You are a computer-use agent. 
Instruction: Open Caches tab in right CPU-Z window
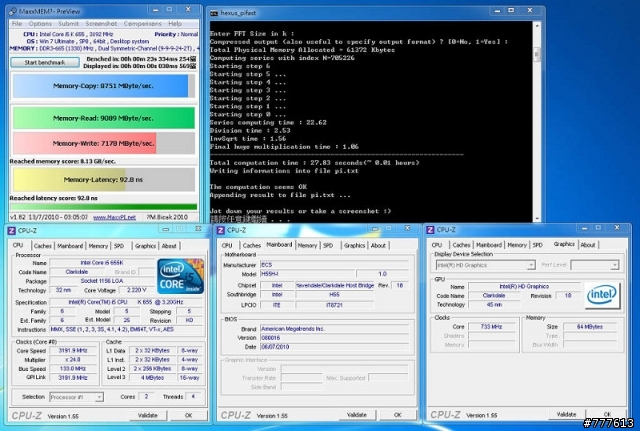(461, 245)
